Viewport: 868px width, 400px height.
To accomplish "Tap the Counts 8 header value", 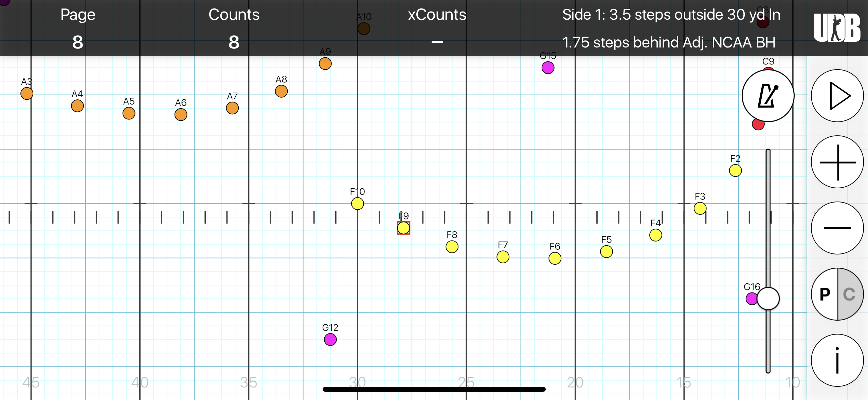I will (x=234, y=42).
